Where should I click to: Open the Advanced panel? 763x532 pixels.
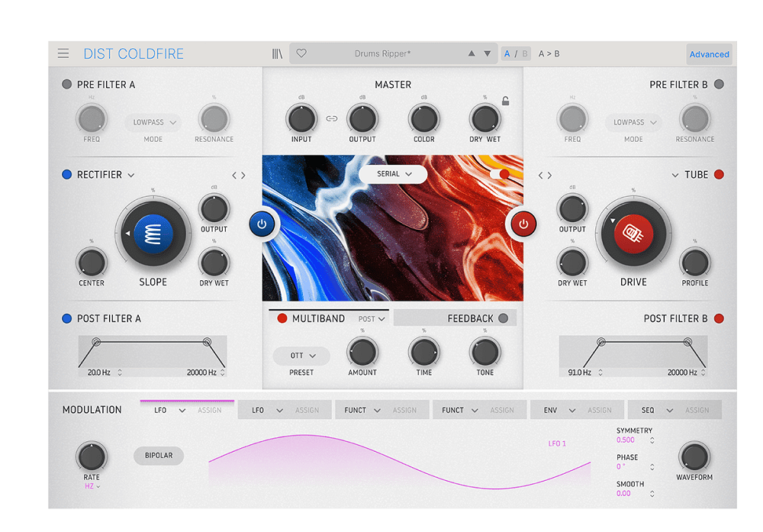(710, 53)
